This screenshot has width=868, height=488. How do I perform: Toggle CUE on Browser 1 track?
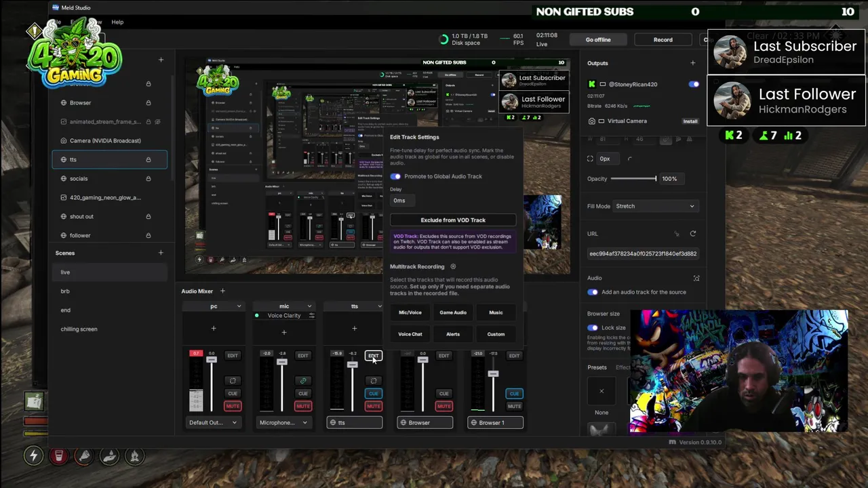pyautogui.click(x=514, y=394)
